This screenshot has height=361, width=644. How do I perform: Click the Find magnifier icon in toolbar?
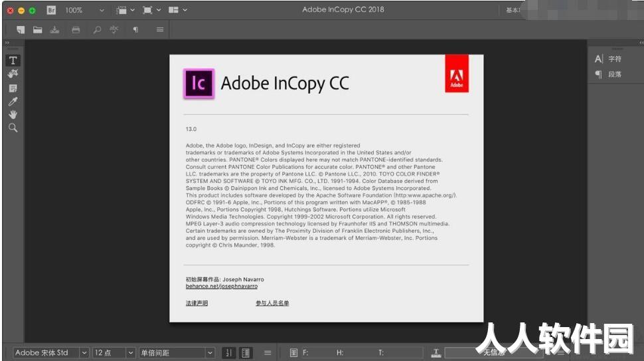pos(97,30)
